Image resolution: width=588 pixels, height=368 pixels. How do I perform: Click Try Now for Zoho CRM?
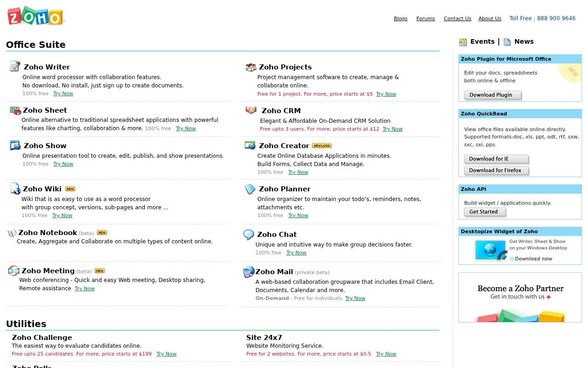click(x=393, y=129)
